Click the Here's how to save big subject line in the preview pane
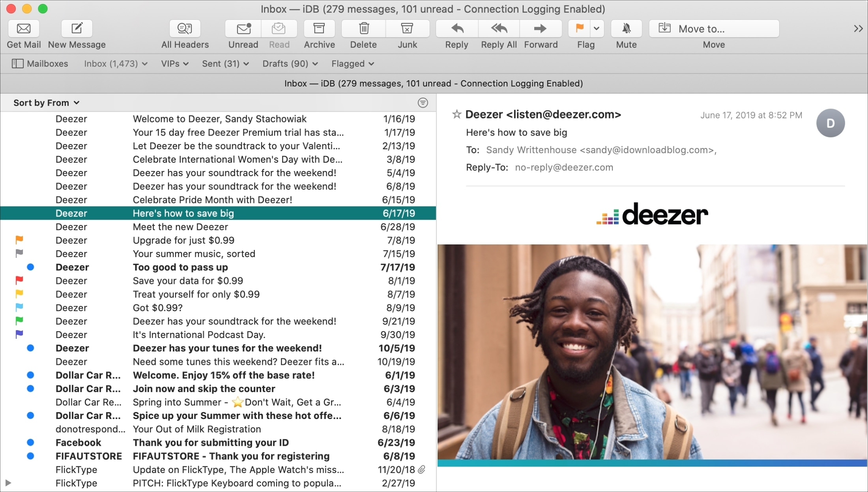Screen dimensions: 868x492 516,133
